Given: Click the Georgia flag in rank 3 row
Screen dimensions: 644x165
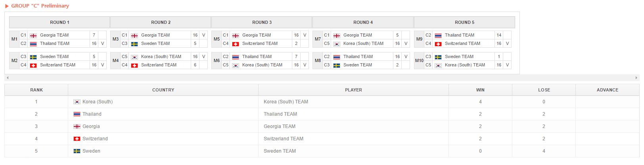Looking at the screenshot, I should point(77,126).
